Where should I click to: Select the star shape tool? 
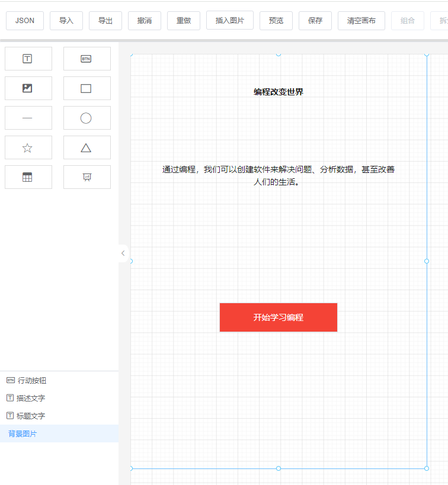pos(28,147)
